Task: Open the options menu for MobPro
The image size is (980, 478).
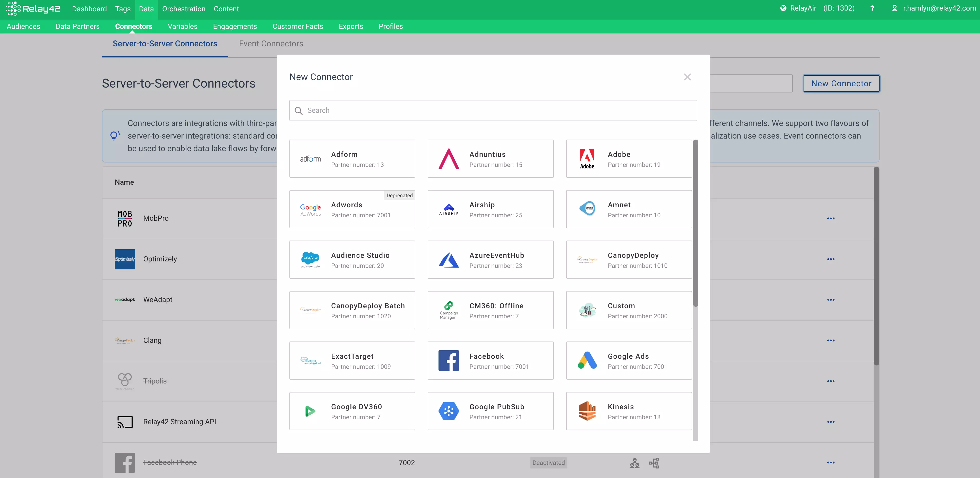Action: [830, 218]
